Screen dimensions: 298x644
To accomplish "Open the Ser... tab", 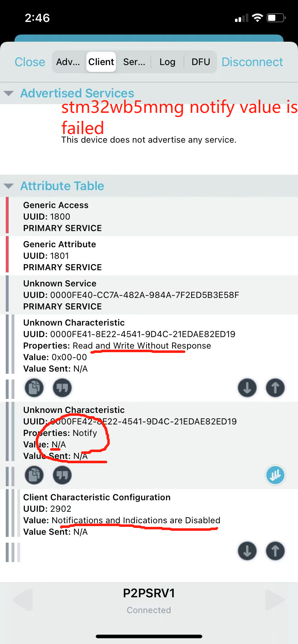I will [x=134, y=62].
